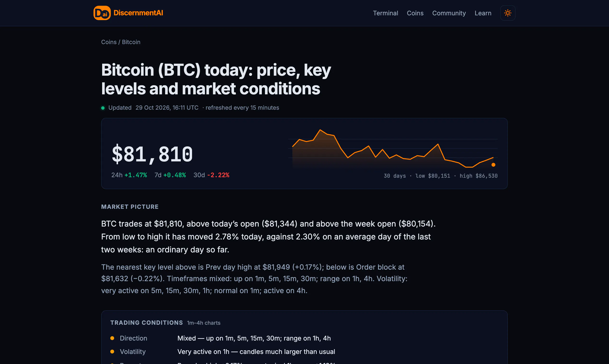Open the Learn section

pyautogui.click(x=483, y=13)
